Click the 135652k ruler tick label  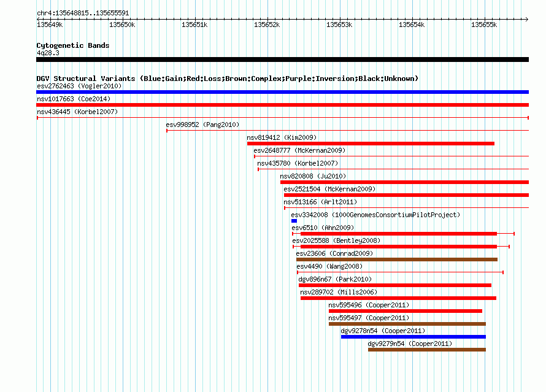point(267,25)
